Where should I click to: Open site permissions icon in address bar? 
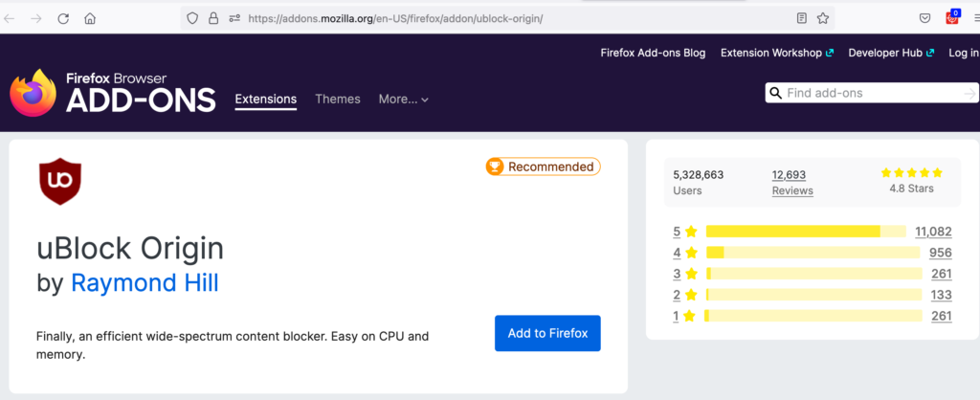coord(234,18)
